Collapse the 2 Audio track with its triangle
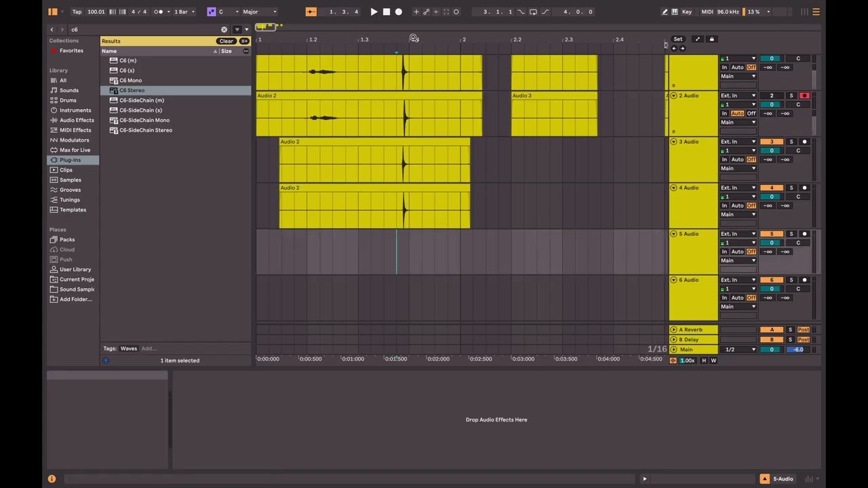Viewport: 868px width, 488px height. click(x=673, y=96)
